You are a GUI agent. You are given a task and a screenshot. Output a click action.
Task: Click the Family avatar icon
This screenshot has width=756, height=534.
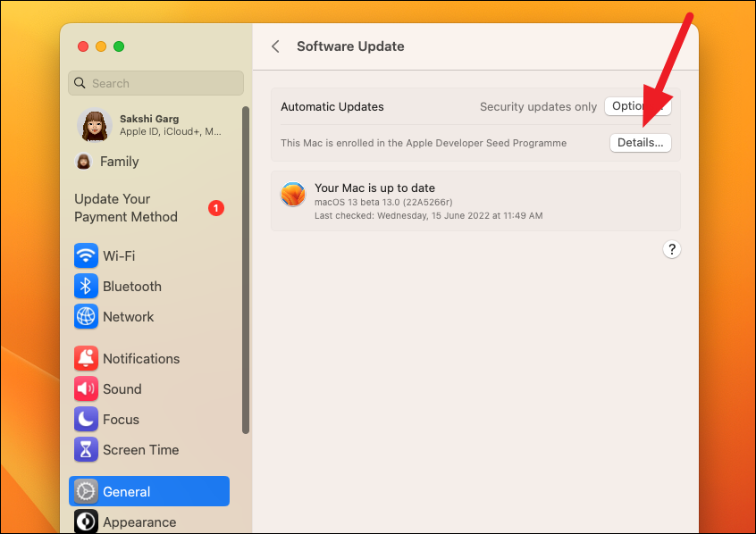pyautogui.click(x=83, y=162)
